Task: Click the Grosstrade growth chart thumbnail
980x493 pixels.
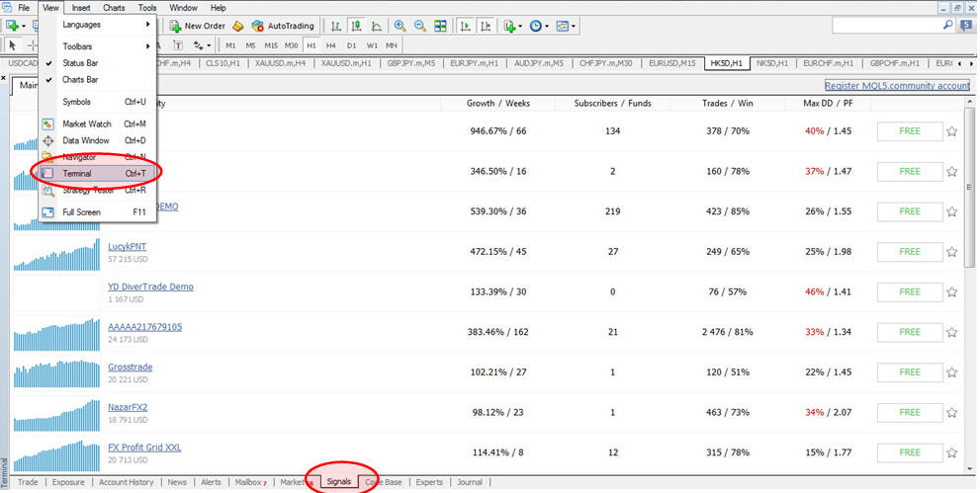Action: coord(57,372)
